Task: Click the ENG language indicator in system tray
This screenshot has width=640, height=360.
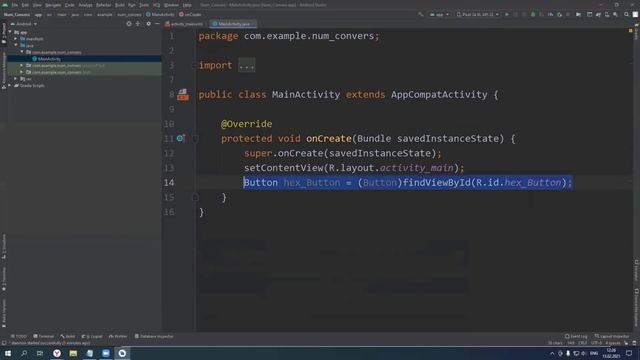Action: 594,353
